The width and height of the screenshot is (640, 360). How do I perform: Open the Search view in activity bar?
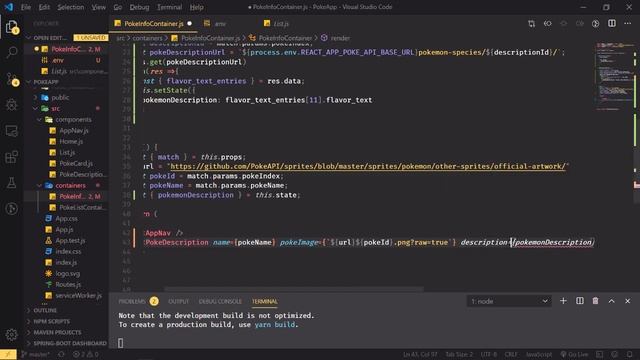[x=12, y=52]
